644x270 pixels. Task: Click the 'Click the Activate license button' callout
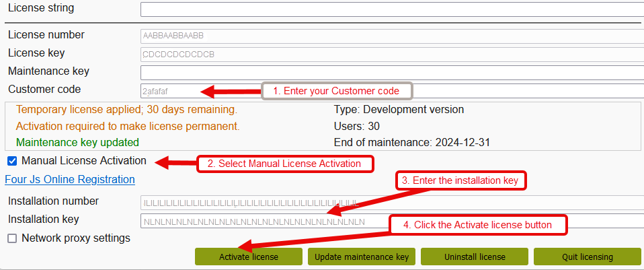[479, 225]
